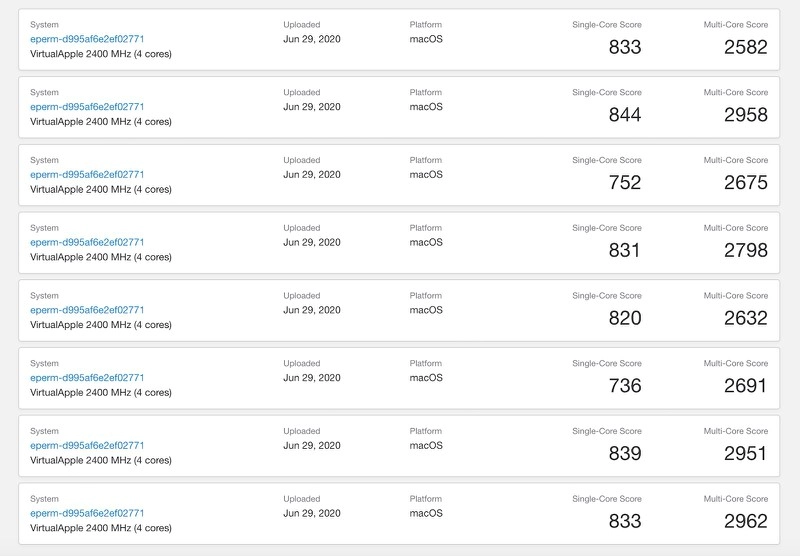
Task: Click VirtualApple 2400 MHz text in the 839 row
Action: pyautogui.click(x=100, y=460)
